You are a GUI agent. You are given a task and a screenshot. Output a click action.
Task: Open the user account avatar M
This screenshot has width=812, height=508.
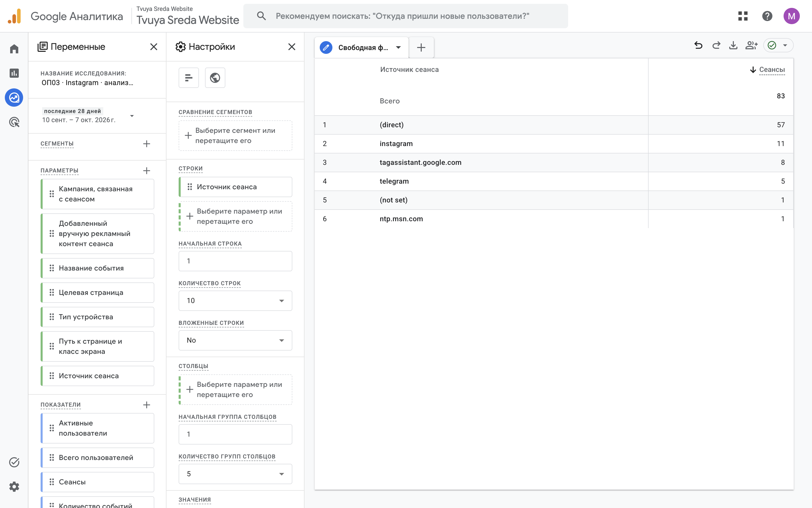click(791, 16)
